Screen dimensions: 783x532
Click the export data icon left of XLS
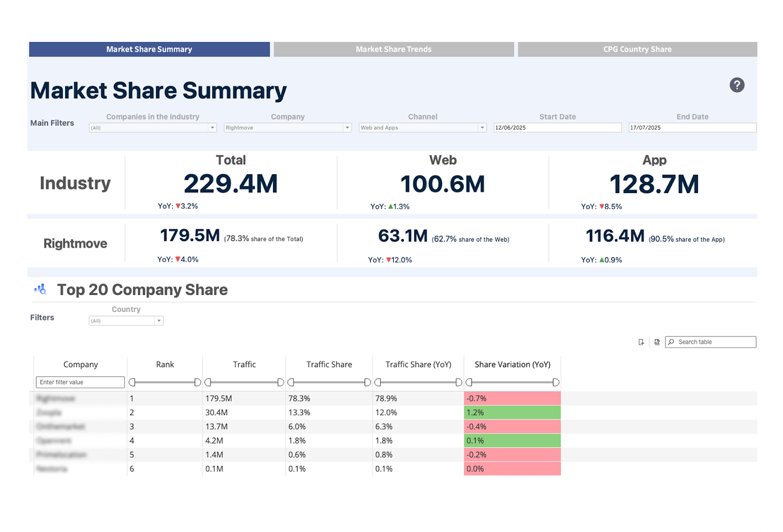[641, 342]
